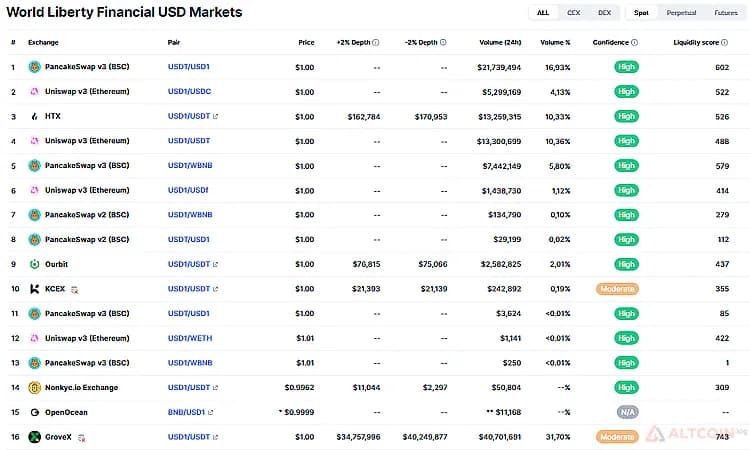Sort by the # rank column header
750x450 pixels.
tap(13, 43)
